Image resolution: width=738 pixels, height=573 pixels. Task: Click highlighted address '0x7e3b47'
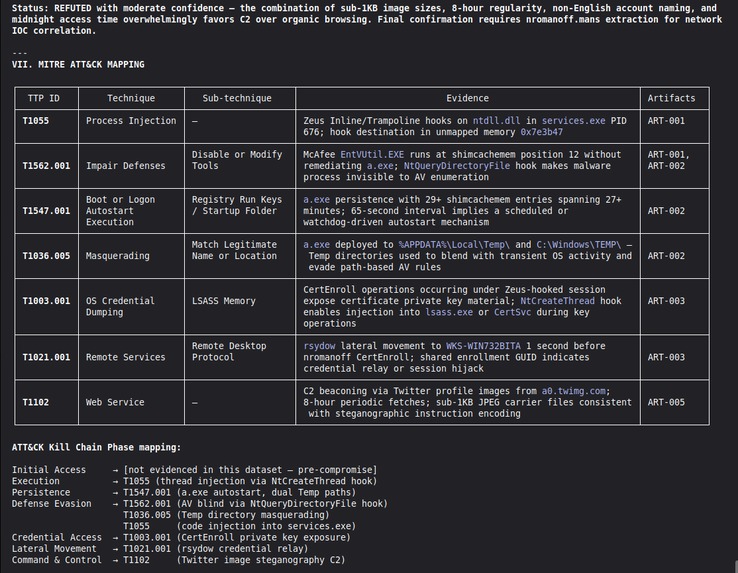pyautogui.click(x=541, y=132)
